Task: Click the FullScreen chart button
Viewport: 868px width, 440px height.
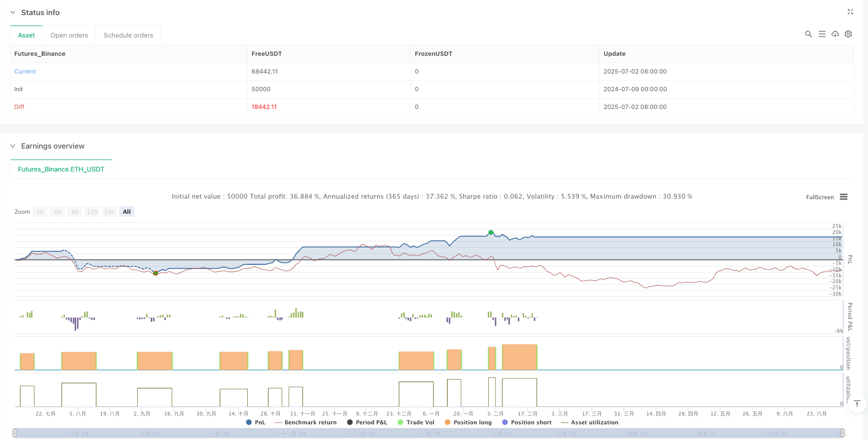Action: tap(819, 197)
